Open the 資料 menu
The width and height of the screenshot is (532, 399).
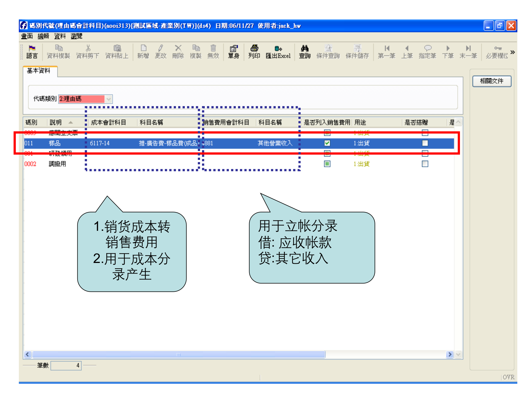[59, 36]
